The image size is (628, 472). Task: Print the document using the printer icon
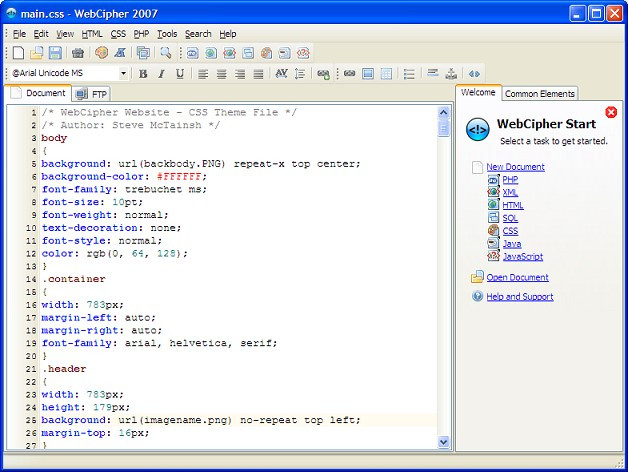coord(78,53)
